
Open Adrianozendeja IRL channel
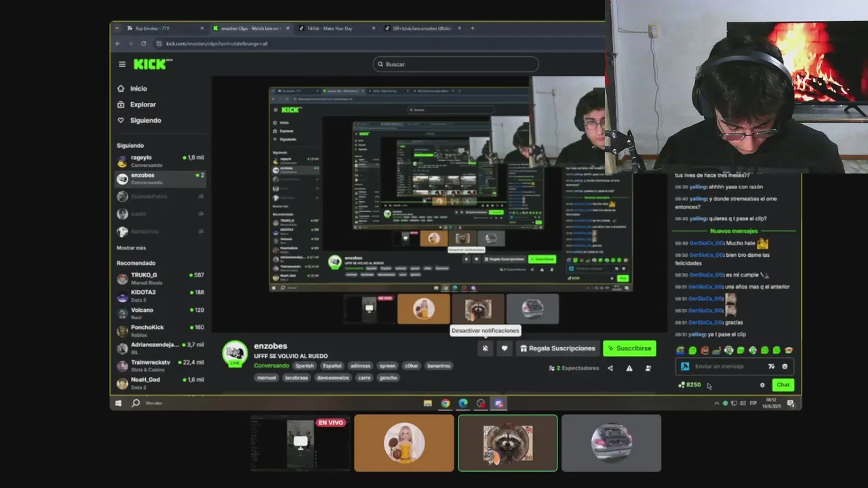(x=160, y=348)
